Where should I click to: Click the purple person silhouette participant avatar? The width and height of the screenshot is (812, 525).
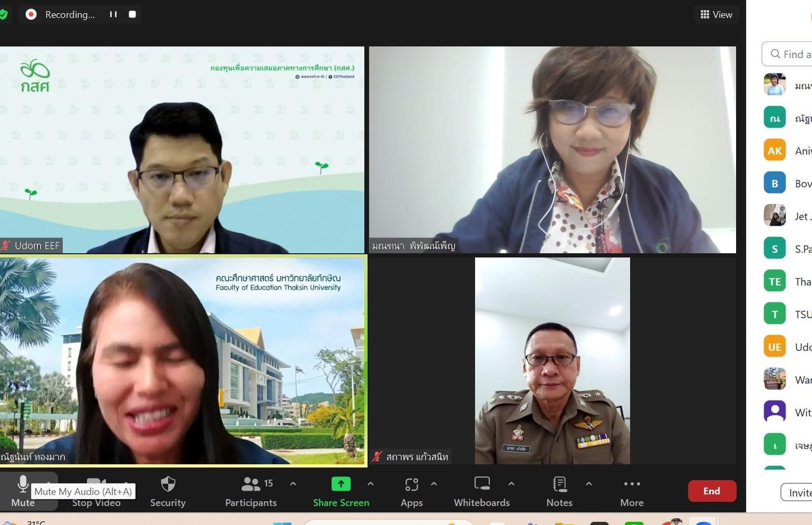(x=775, y=412)
